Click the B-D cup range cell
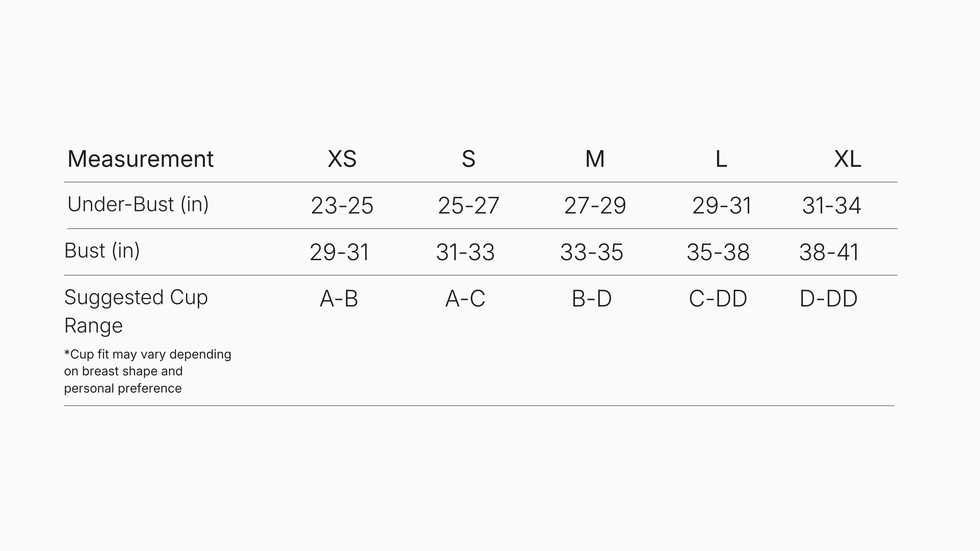The height and width of the screenshot is (551, 980). tap(591, 298)
